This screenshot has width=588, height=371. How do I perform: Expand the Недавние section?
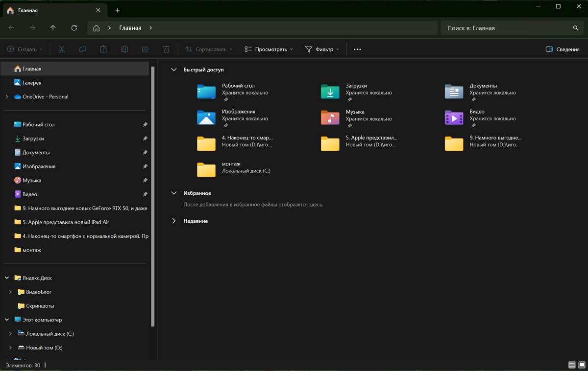pyautogui.click(x=173, y=221)
